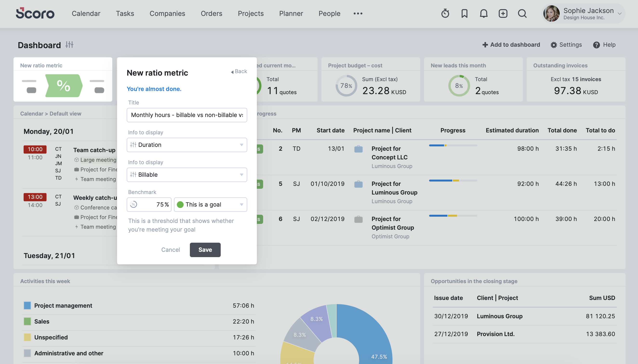This screenshot has width=638, height=364.
Task: Open the Companies menu
Action: [167, 13]
